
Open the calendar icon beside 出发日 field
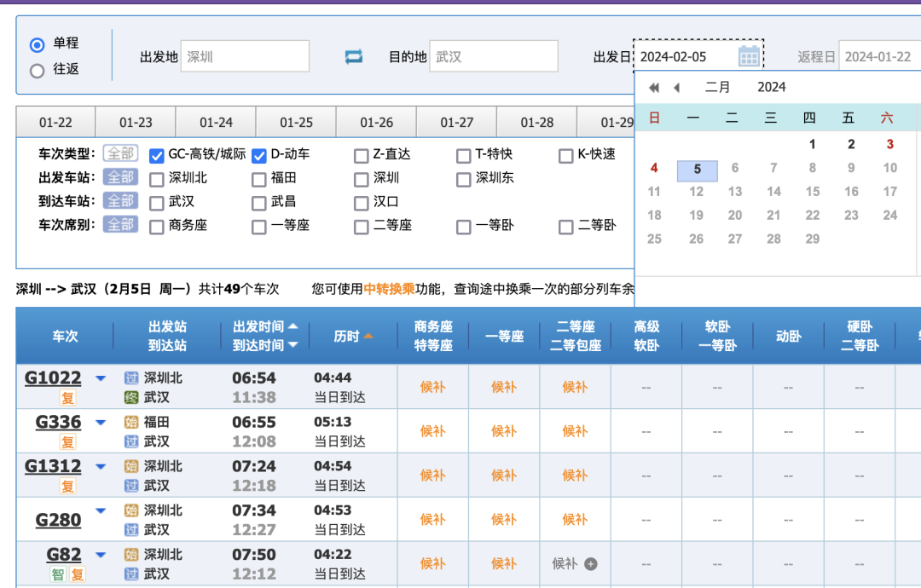749,55
